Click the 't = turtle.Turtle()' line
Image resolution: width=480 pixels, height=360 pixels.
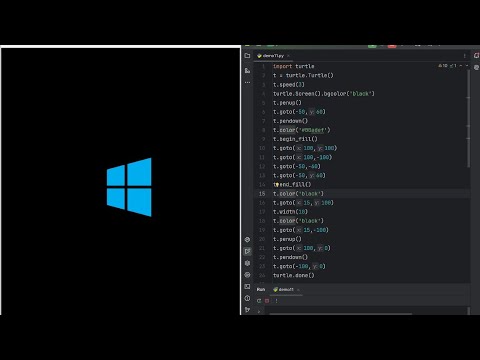click(303, 75)
